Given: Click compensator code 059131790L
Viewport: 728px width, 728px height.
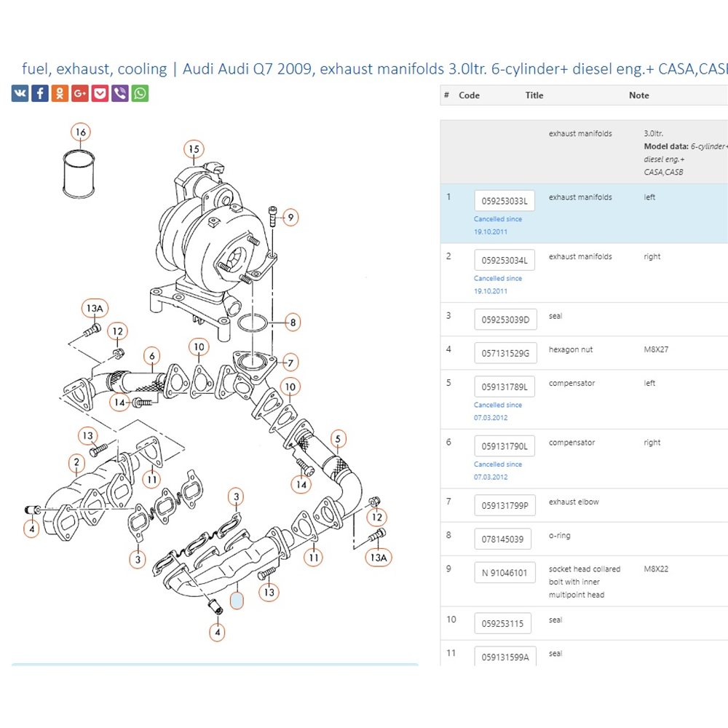Looking at the screenshot, I should click(x=505, y=446).
